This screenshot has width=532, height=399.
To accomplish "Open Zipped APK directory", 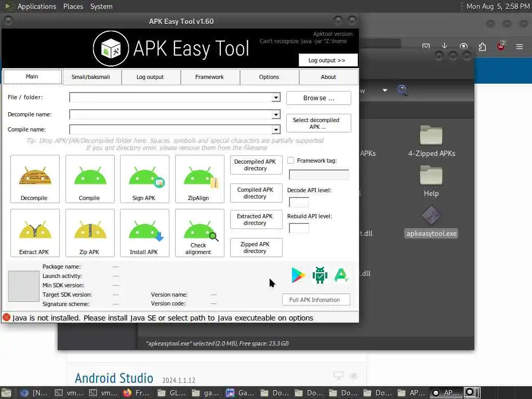I will 256,248.
